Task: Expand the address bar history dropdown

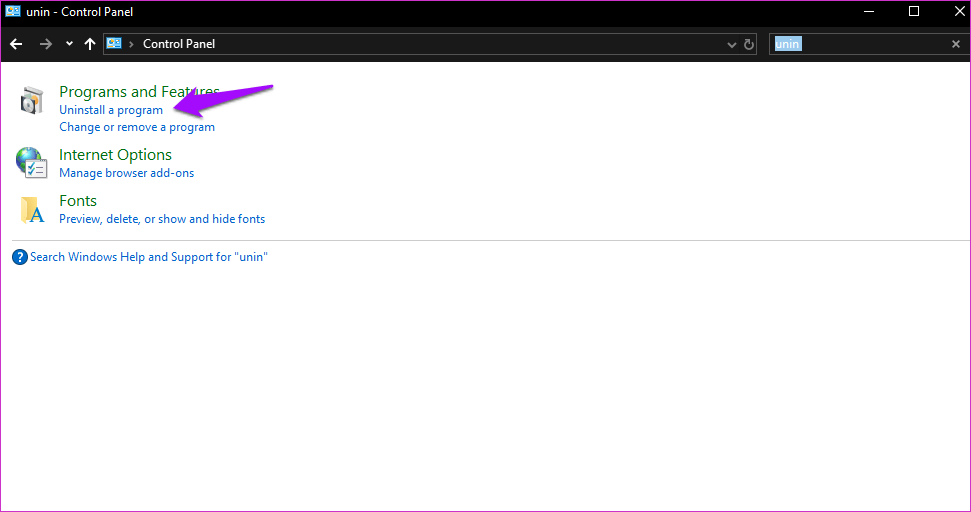Action: click(731, 44)
